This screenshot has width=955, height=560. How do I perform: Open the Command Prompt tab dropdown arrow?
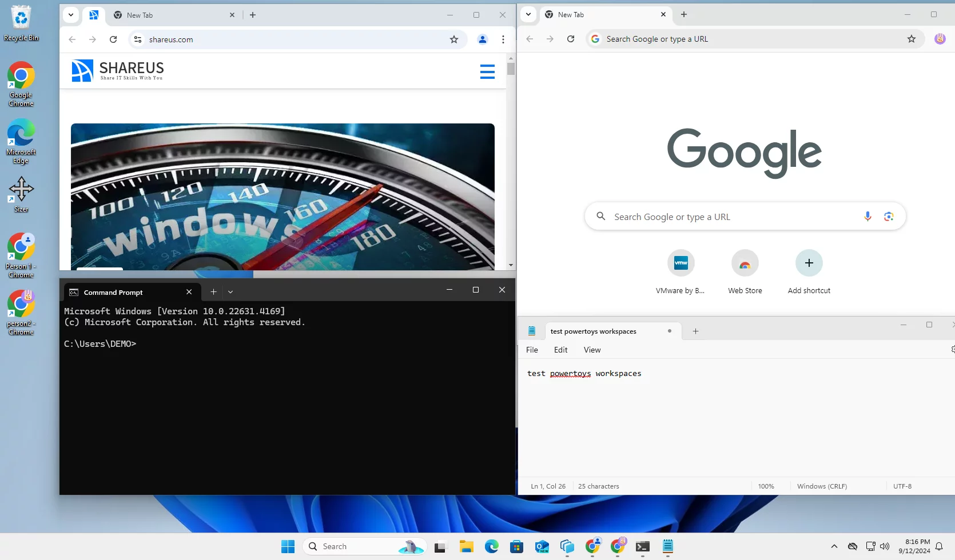tap(230, 292)
